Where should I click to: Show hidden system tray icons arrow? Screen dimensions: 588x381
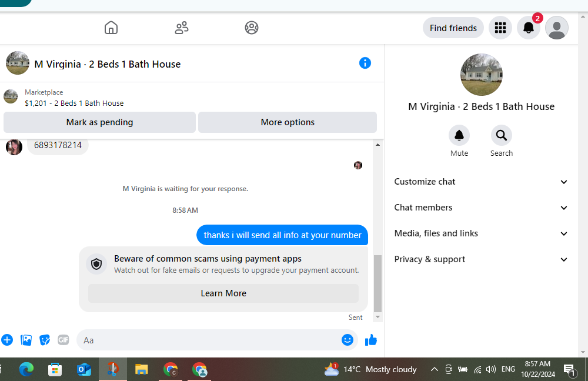(x=435, y=369)
